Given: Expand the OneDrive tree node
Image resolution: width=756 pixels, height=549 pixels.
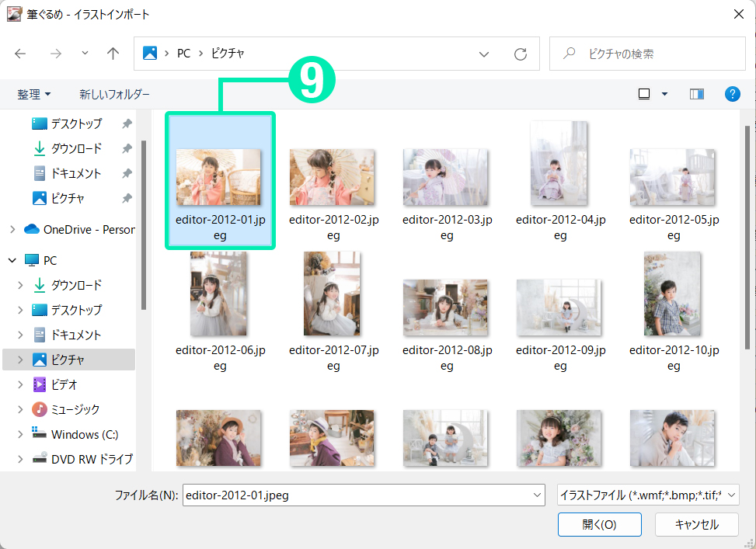Looking at the screenshot, I should click(12, 229).
